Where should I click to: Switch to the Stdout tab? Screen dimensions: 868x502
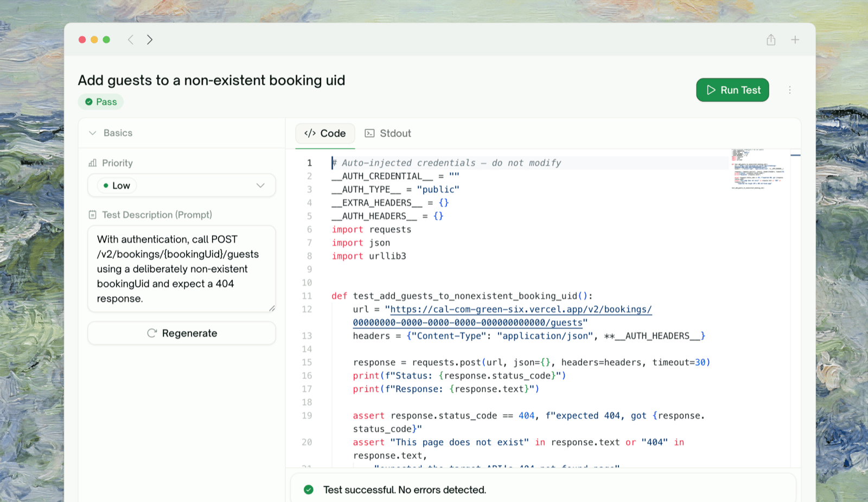(388, 133)
